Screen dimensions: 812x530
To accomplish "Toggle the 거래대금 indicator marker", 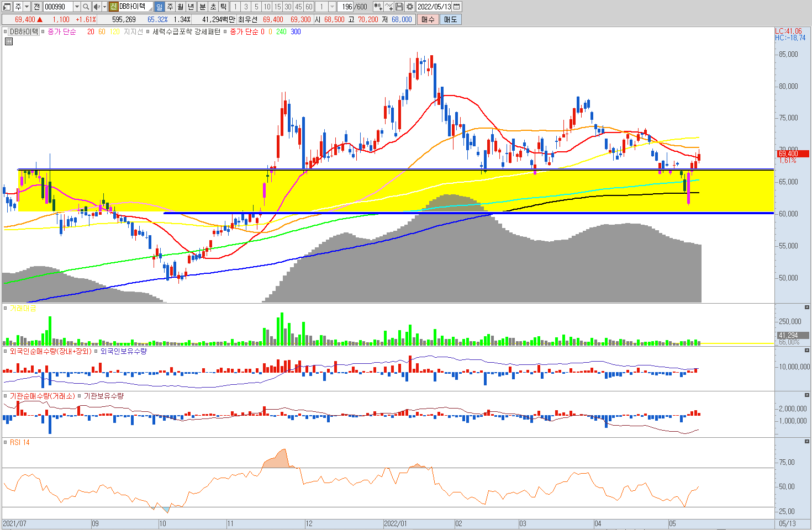I will click(x=6, y=308).
